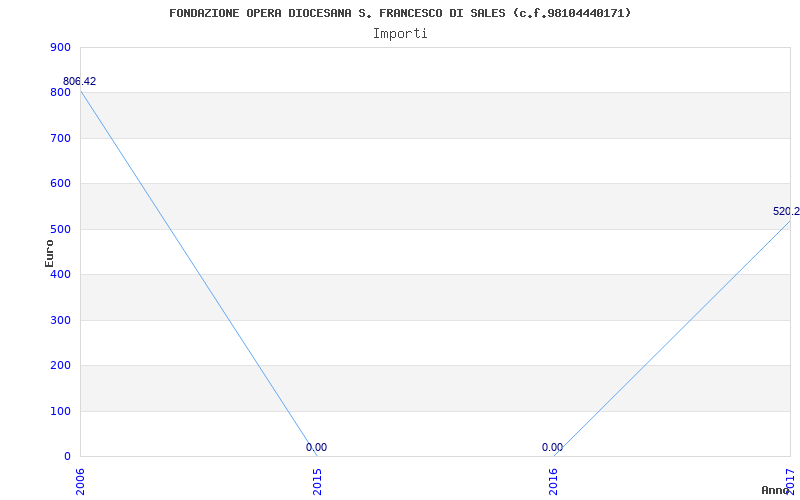Click the 600 y-axis tick label

pyautogui.click(x=60, y=184)
